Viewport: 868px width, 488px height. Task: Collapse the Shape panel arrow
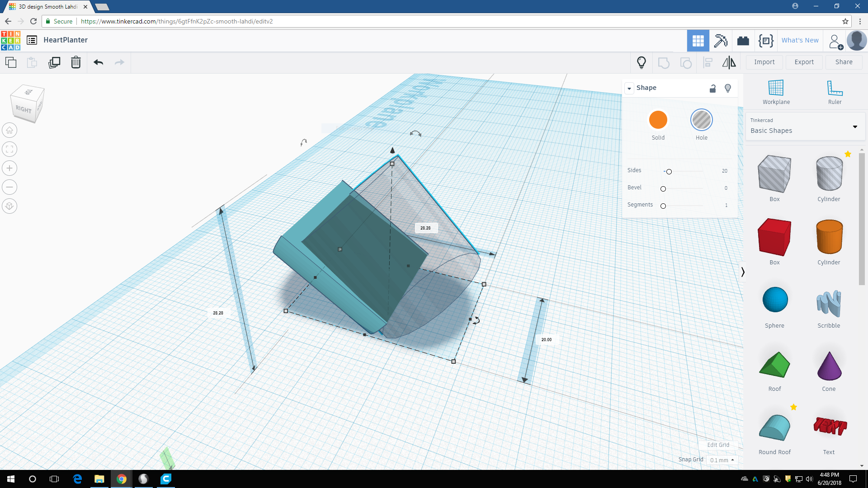(629, 88)
